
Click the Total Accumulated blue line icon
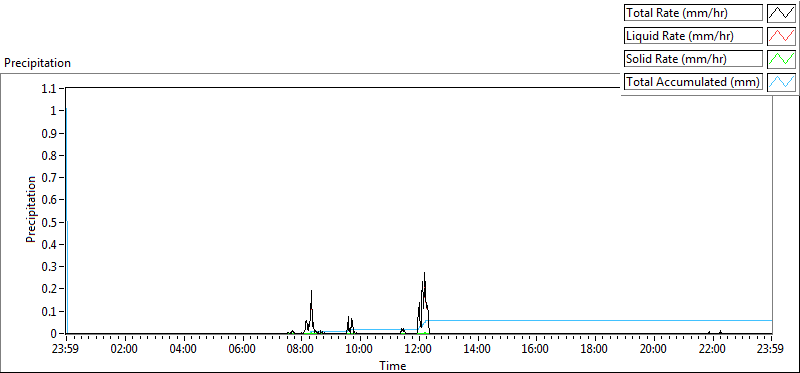[781, 82]
